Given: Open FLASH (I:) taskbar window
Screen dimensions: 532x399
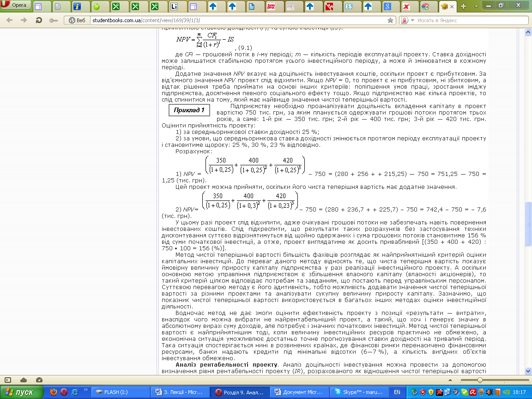Looking at the screenshot, I should [120, 392].
